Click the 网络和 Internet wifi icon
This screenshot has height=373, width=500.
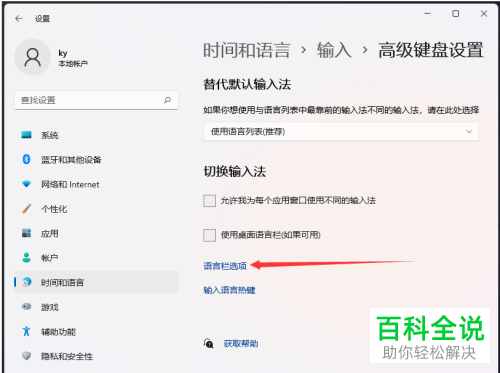(x=26, y=184)
